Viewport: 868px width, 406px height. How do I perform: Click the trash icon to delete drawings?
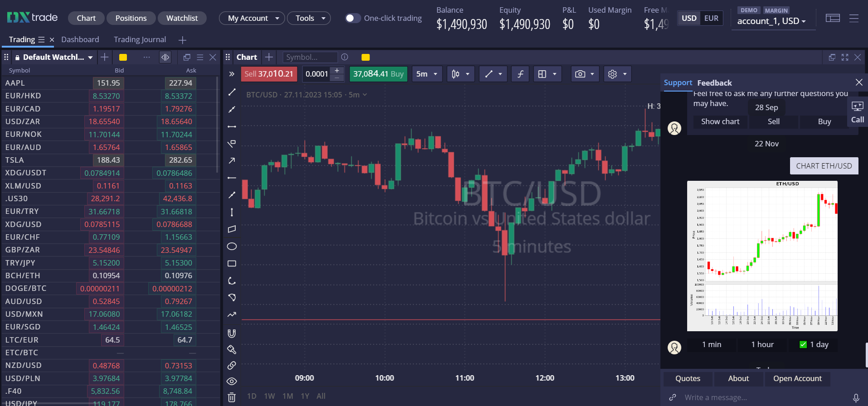click(232, 397)
